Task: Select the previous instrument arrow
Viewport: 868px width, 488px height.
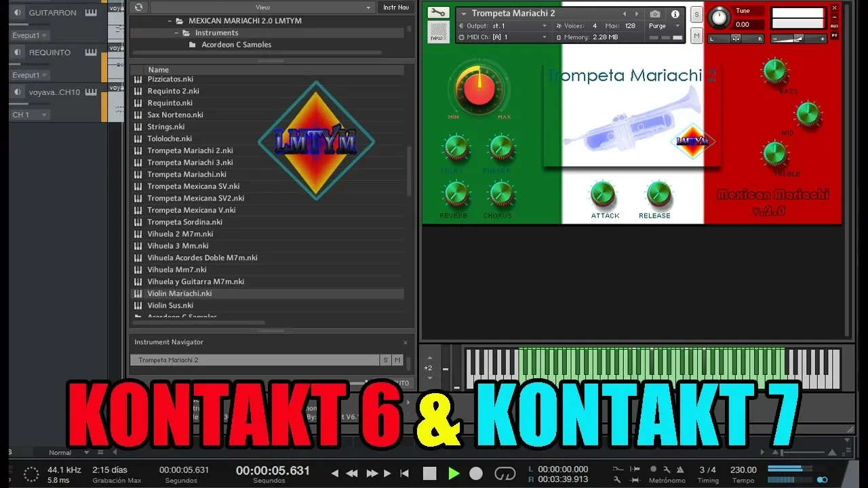Action: click(x=625, y=14)
